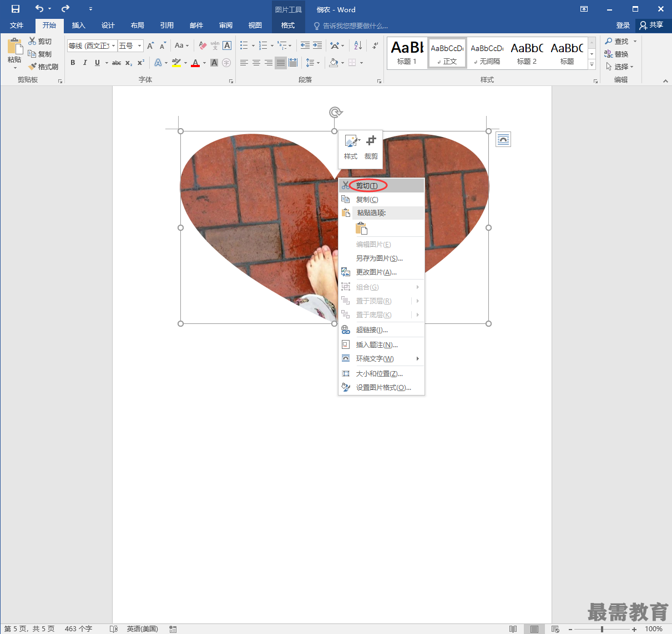Image resolution: width=672 pixels, height=634 pixels.
Task: Apply the Heading 1 style
Action: [407, 54]
